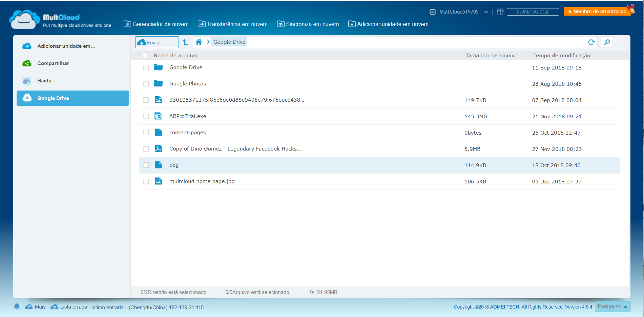644x317 pixels.
Task: Select checkbox next to dog file
Action: [146, 165]
